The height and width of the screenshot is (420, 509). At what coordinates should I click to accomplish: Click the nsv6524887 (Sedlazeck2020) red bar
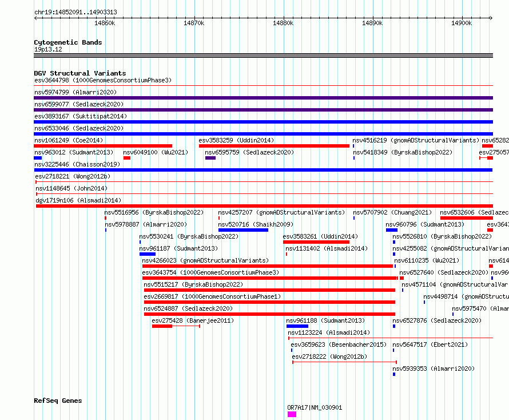point(269,314)
